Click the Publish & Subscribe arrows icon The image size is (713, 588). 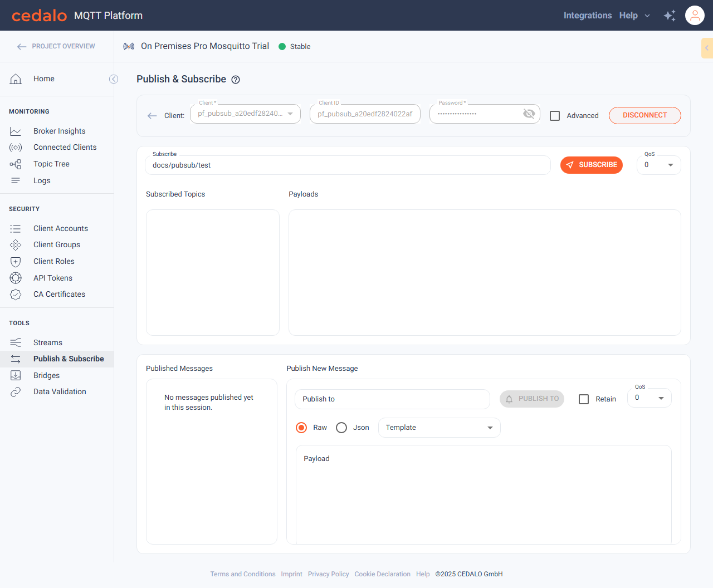point(16,359)
